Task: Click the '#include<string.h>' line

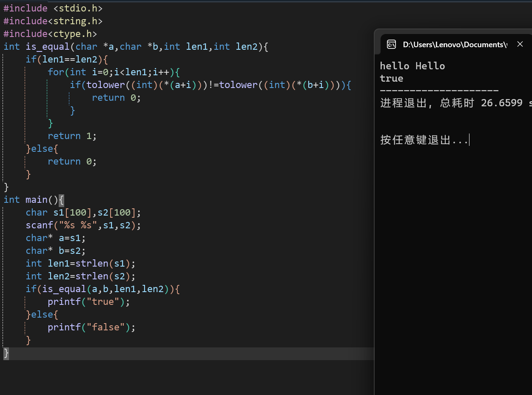Action: point(53,21)
